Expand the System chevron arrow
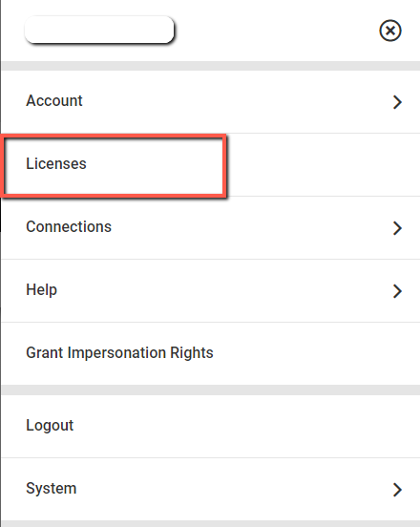420x527 pixels. tap(397, 490)
